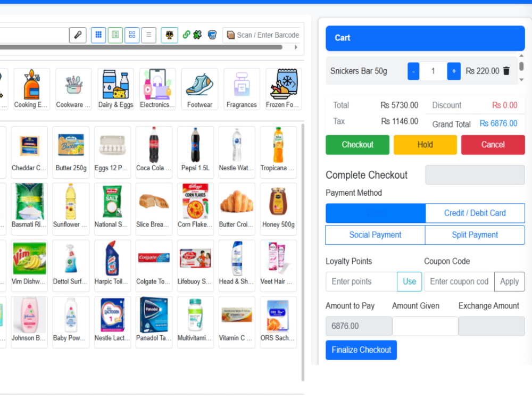Screen dimensions: 532x399
Task: Add Colgate Toothpaste to cart
Action: [154, 265]
